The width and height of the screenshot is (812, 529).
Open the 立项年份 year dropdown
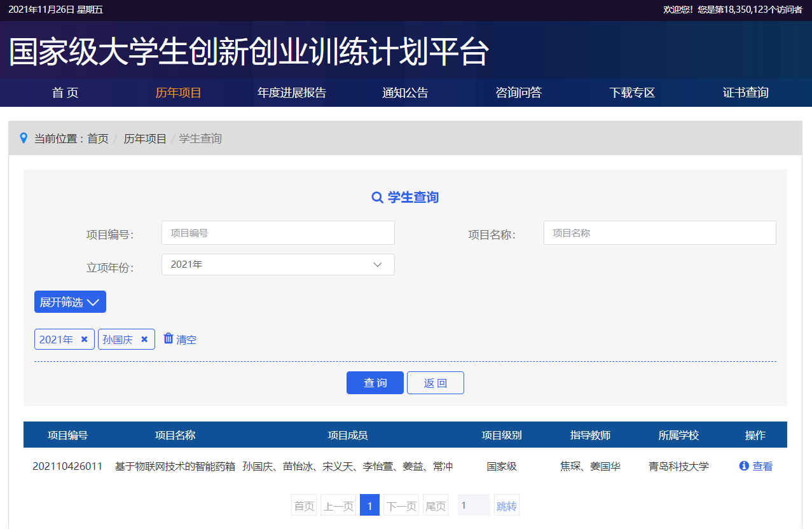pos(278,264)
